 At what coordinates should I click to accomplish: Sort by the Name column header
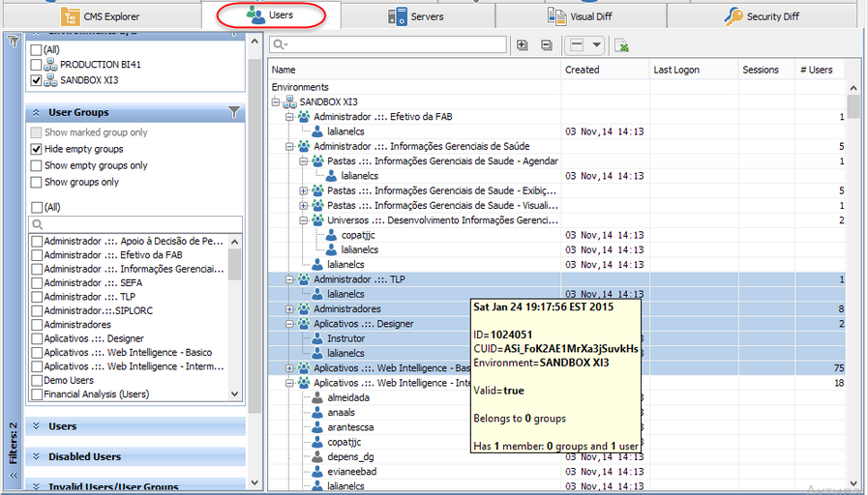[414, 70]
